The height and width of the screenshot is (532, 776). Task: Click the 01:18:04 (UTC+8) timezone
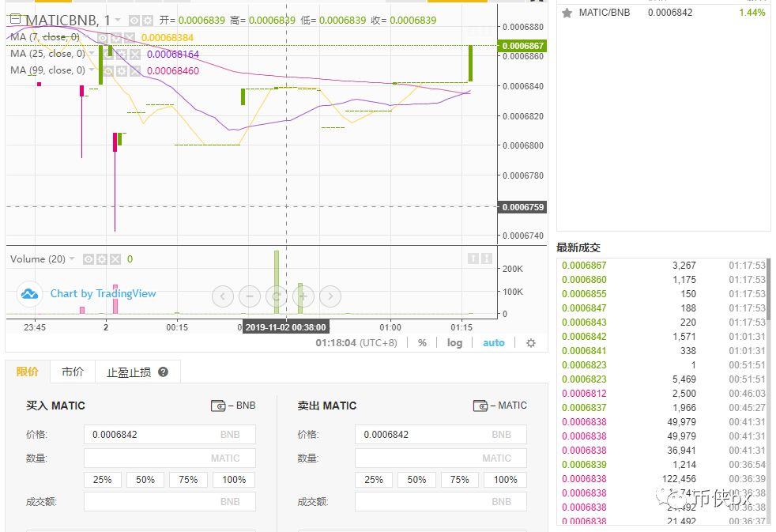(356, 343)
